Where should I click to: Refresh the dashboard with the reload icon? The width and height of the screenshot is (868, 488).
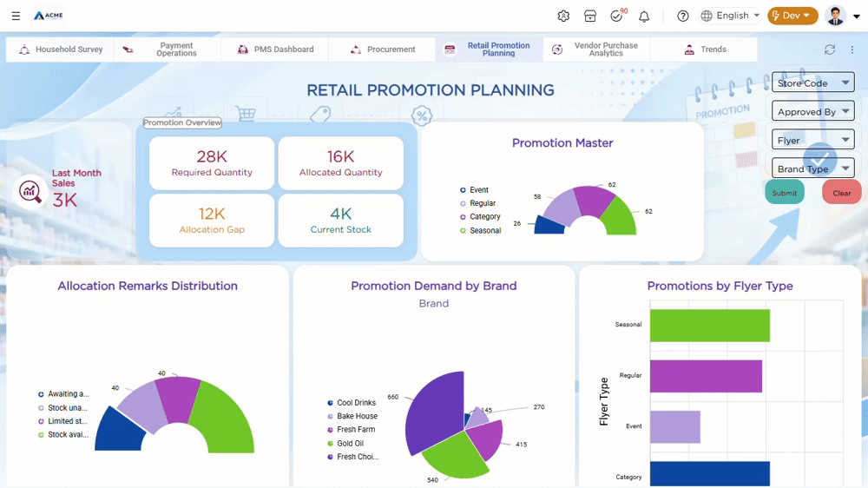[829, 49]
